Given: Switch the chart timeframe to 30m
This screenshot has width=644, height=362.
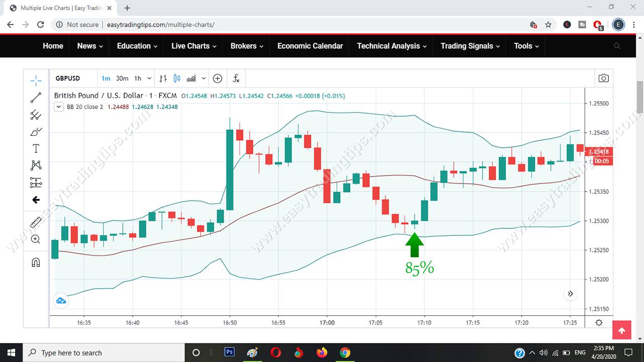Looking at the screenshot, I should (x=122, y=78).
